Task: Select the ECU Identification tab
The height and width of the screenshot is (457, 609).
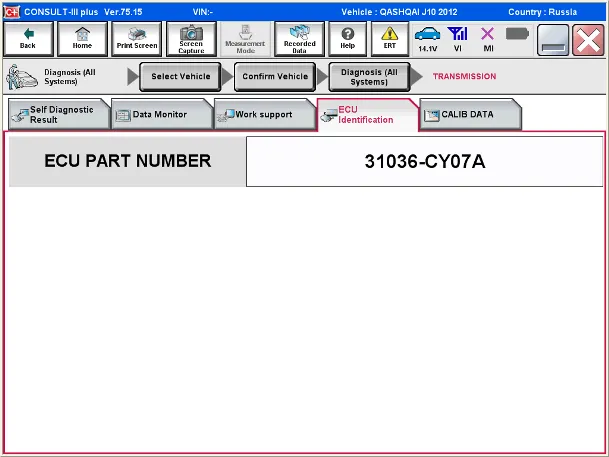Action: click(x=367, y=115)
